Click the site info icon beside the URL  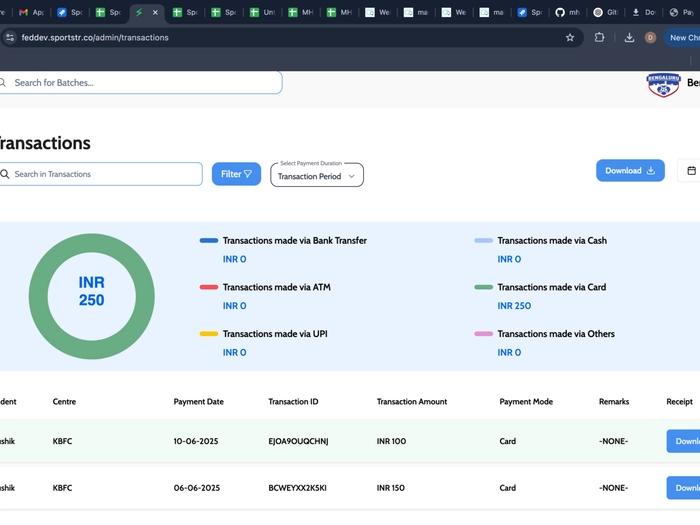(10, 37)
